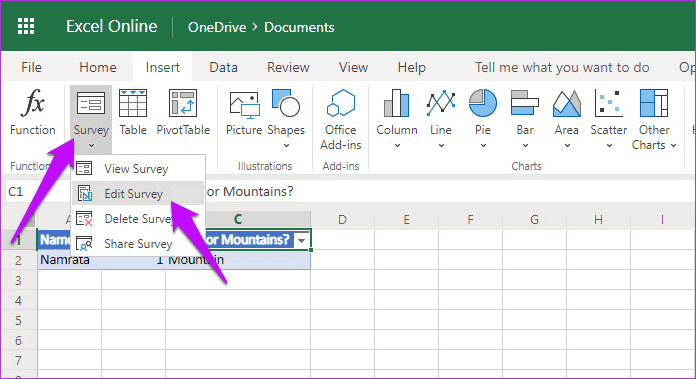The width and height of the screenshot is (696, 379).
Task: Choose the Scatter chart icon
Action: pos(608,103)
